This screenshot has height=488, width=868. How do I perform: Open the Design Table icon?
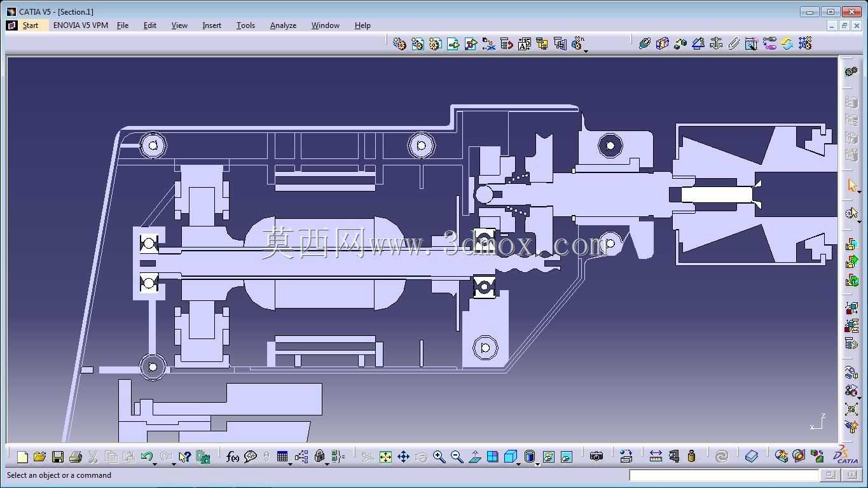[282, 457]
